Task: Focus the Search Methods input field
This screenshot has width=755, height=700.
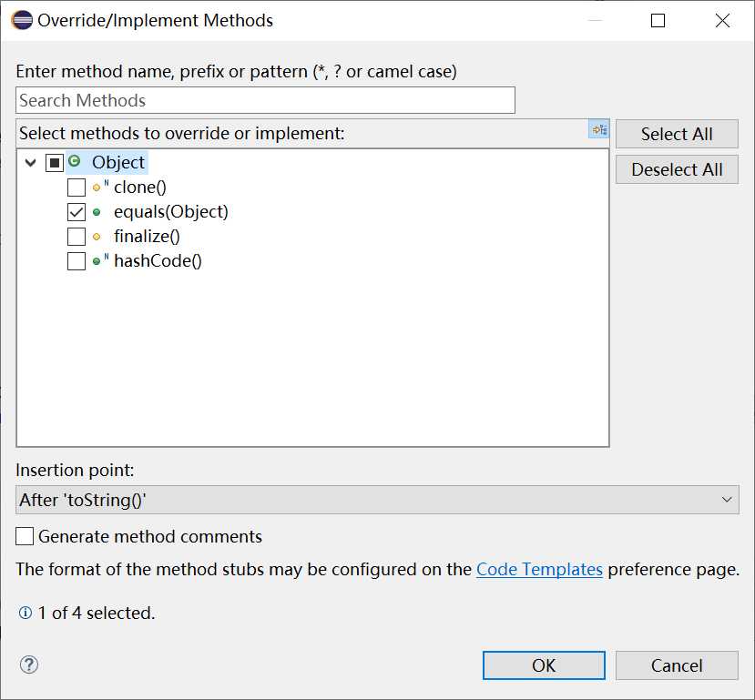Action: pyautogui.click(x=265, y=100)
